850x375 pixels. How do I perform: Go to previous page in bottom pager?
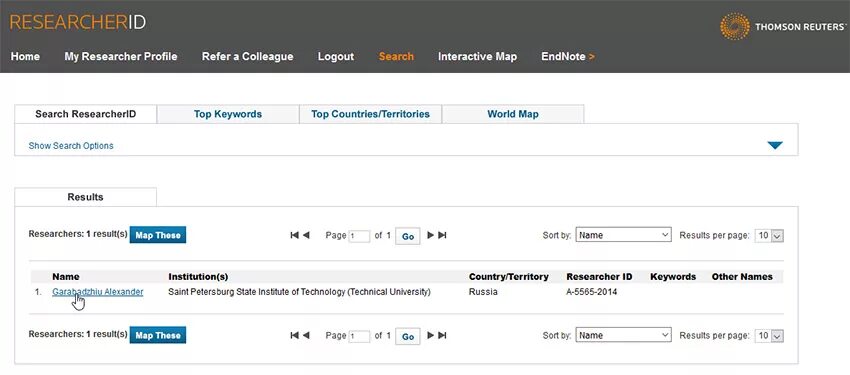(x=306, y=335)
